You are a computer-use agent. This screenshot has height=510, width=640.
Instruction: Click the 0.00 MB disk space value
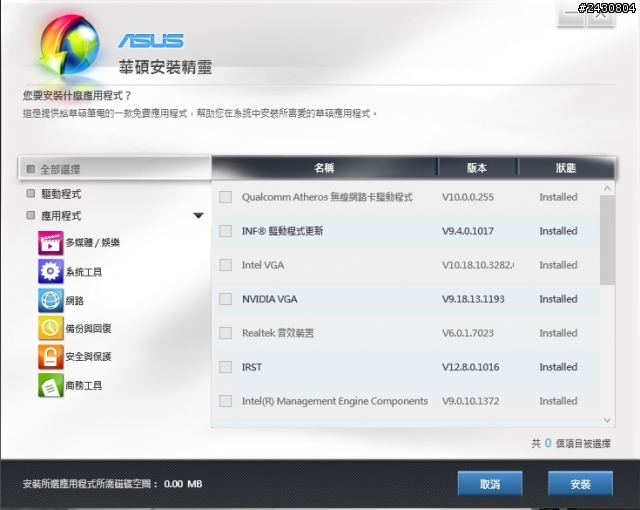click(183, 484)
